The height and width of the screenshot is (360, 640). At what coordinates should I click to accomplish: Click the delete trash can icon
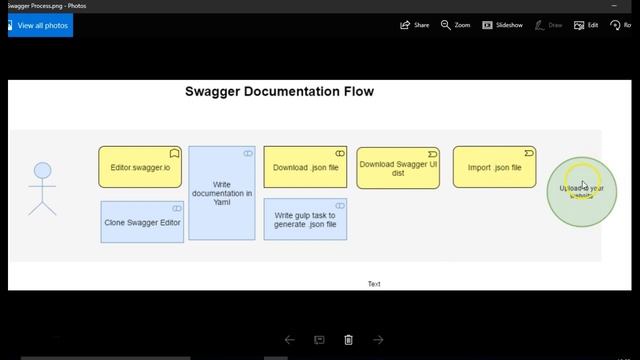[348, 340]
